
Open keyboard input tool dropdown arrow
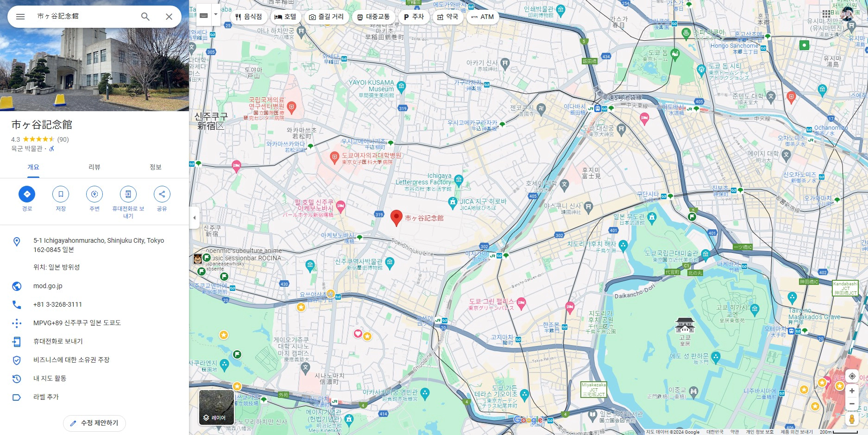pyautogui.click(x=216, y=15)
